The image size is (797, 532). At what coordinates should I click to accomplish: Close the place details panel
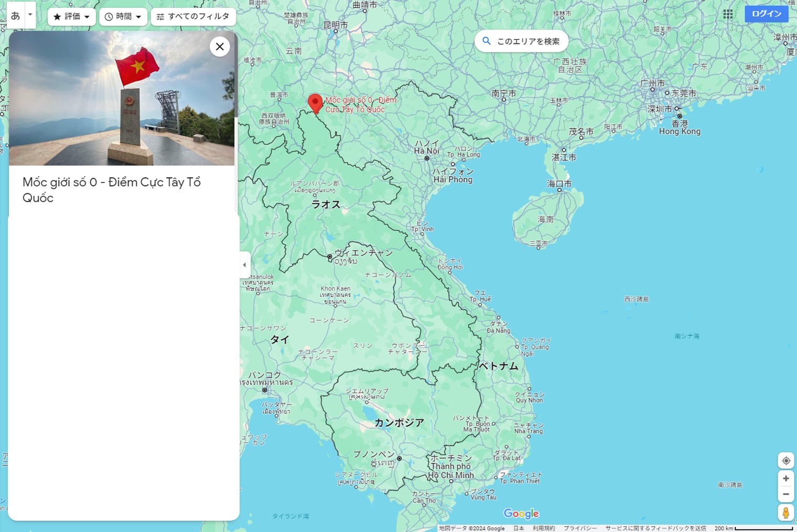[x=220, y=47]
